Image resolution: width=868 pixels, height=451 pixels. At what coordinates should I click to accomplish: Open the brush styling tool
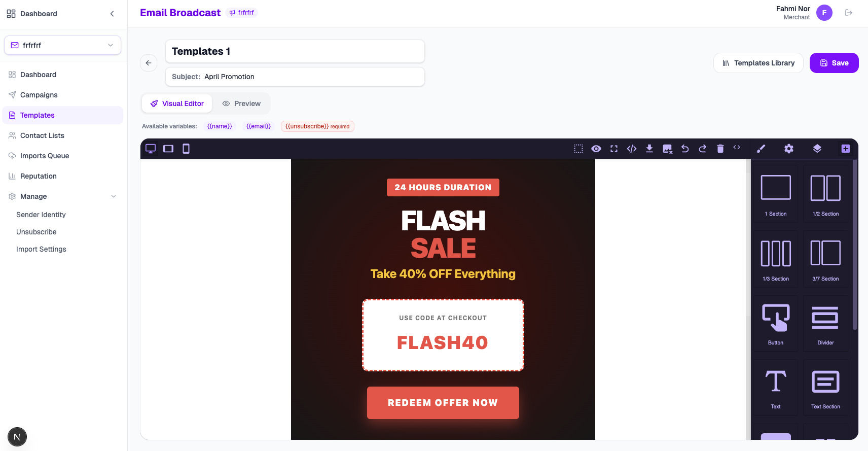tap(761, 148)
